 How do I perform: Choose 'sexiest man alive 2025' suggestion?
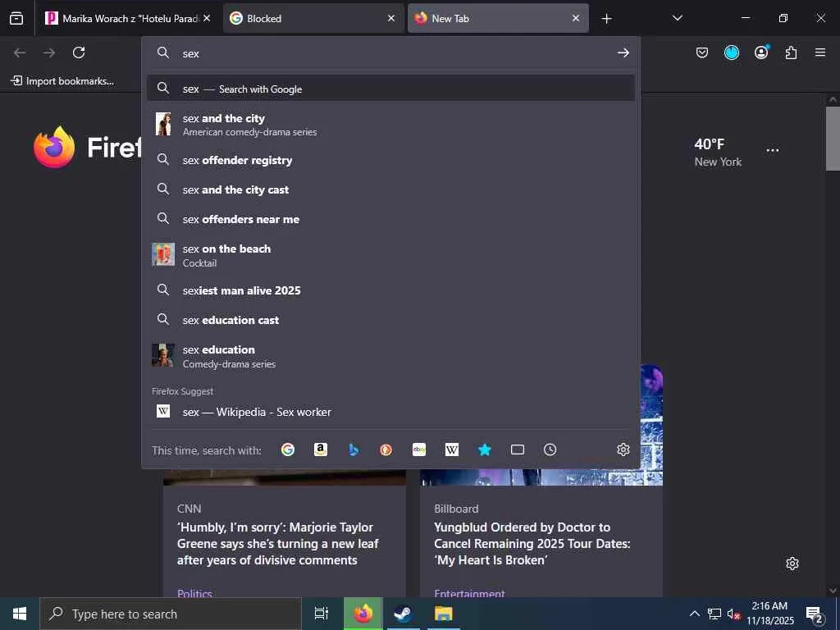point(390,290)
